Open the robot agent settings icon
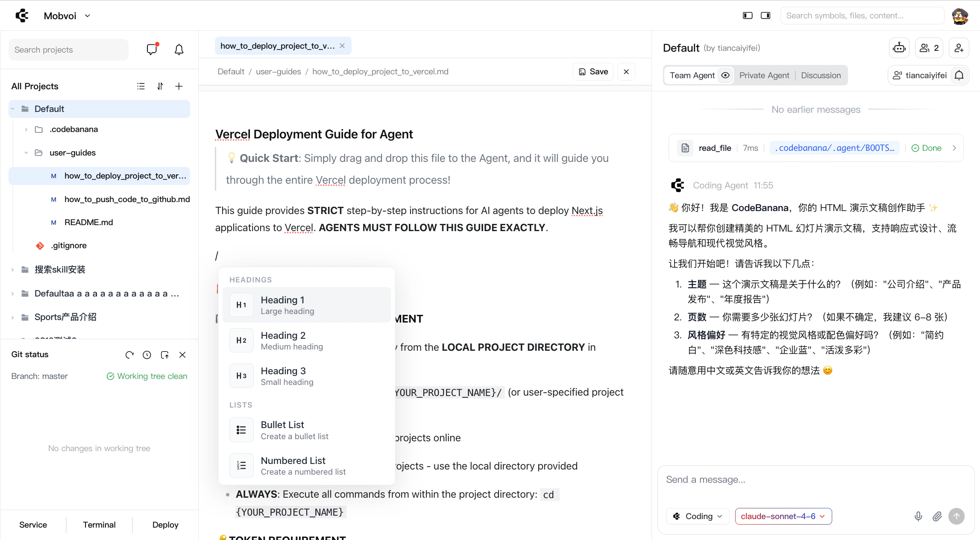 tap(899, 48)
